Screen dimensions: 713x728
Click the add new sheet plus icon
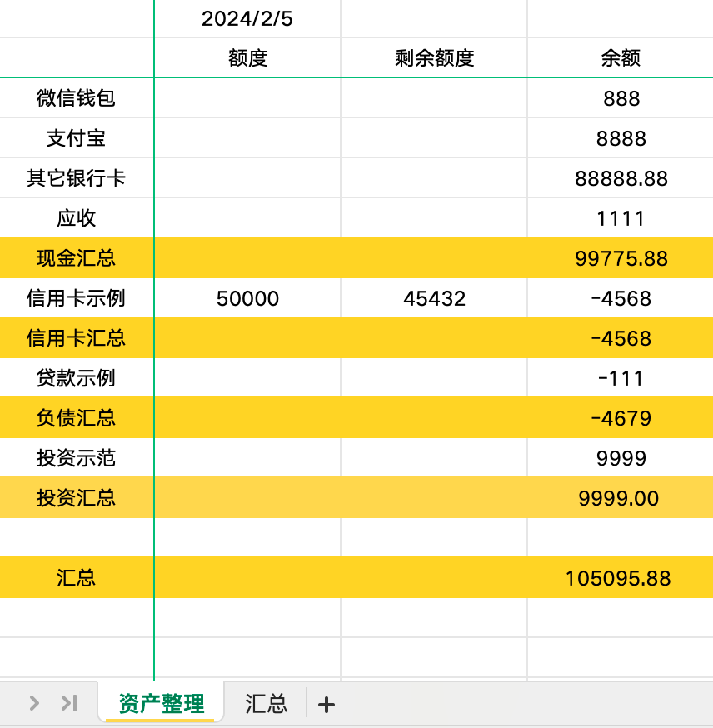tap(327, 704)
